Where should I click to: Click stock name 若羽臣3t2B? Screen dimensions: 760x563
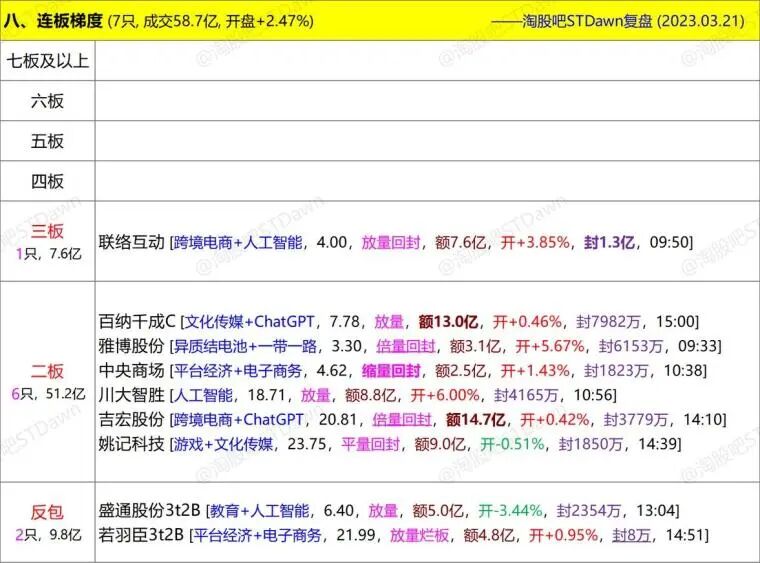coord(141,535)
